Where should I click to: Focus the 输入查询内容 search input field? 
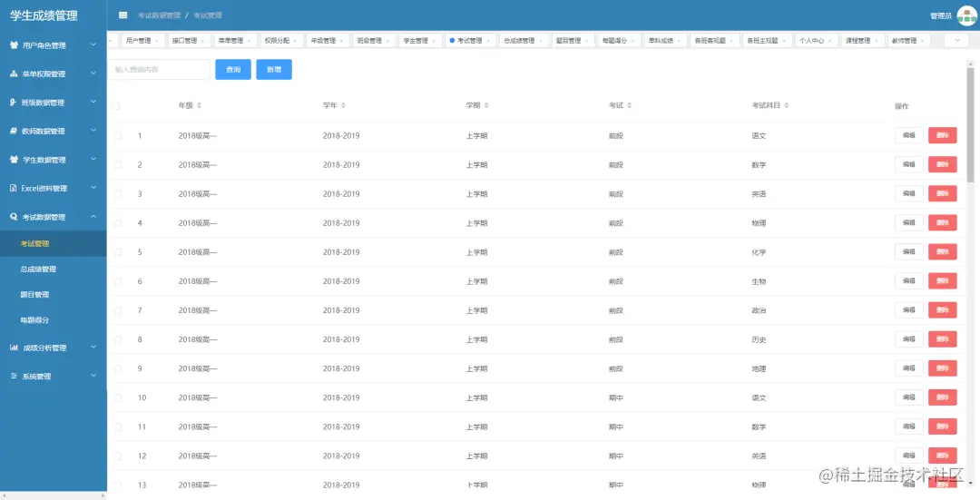tap(159, 69)
